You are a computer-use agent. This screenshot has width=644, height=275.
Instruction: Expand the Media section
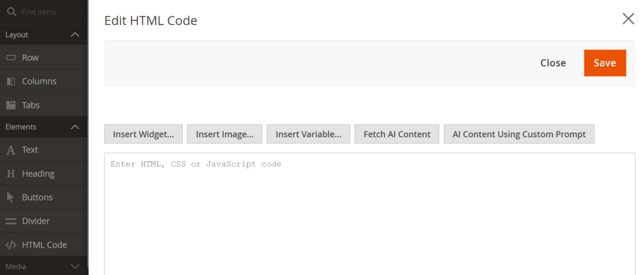point(75,267)
